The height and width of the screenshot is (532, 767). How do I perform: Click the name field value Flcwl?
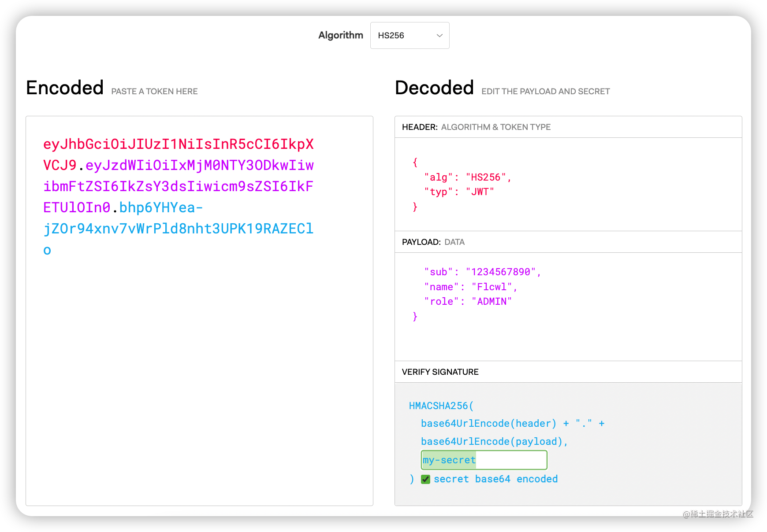[494, 287]
